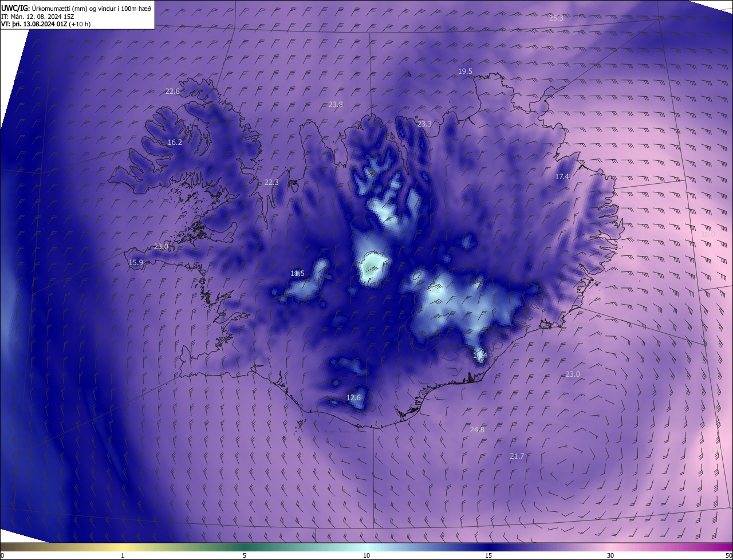Click the '30' tick on the color scale
733x560 pixels.
coord(610,555)
